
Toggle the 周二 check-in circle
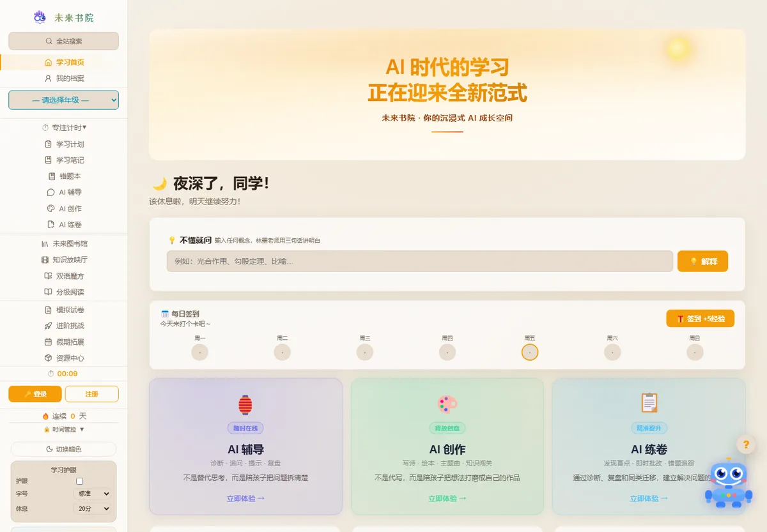point(283,352)
